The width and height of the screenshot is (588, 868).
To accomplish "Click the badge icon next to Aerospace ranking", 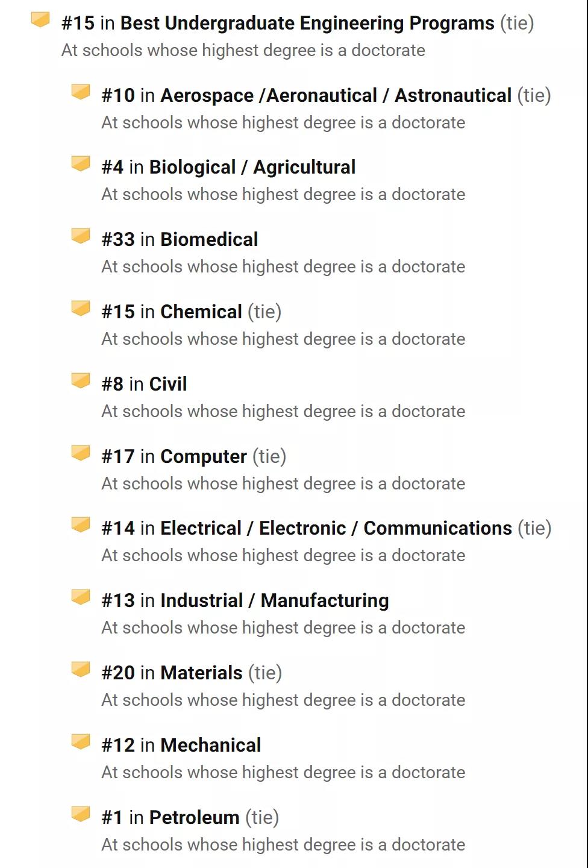I will [81, 92].
